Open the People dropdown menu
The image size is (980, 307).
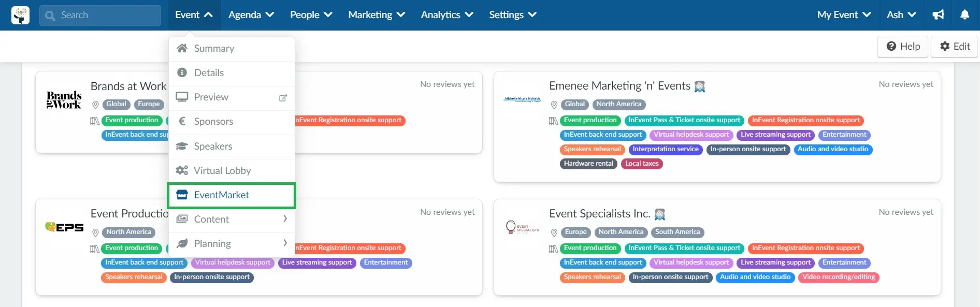(311, 15)
